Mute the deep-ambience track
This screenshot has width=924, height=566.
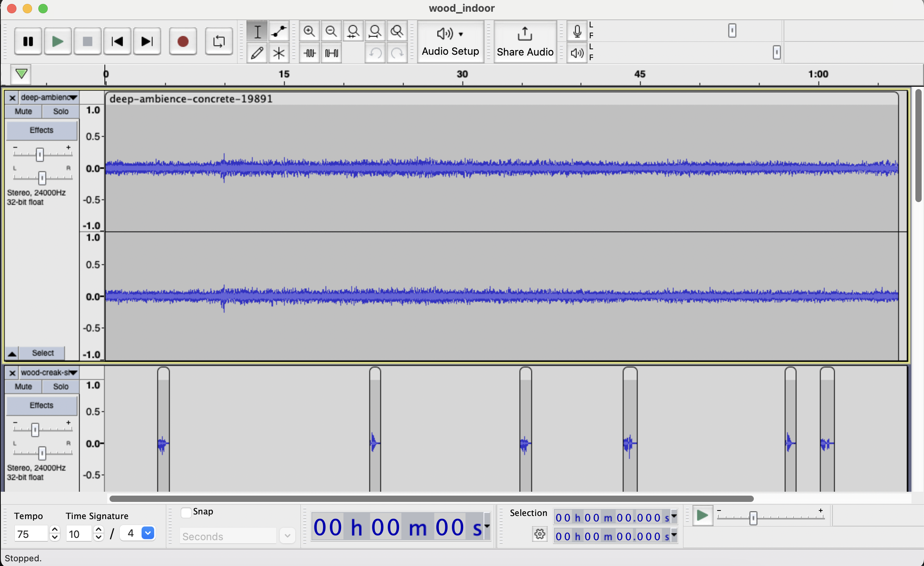pyautogui.click(x=23, y=111)
